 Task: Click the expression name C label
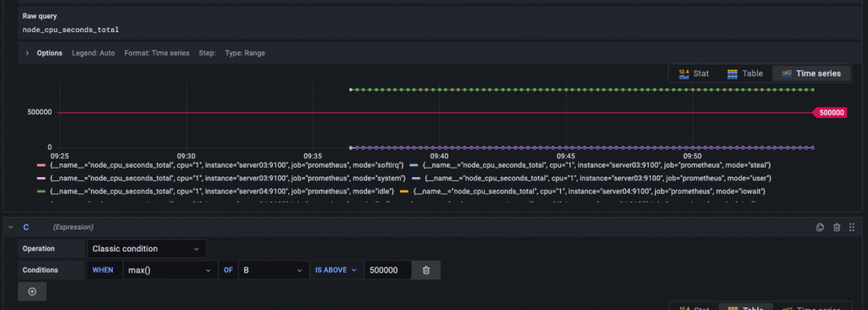coord(25,227)
